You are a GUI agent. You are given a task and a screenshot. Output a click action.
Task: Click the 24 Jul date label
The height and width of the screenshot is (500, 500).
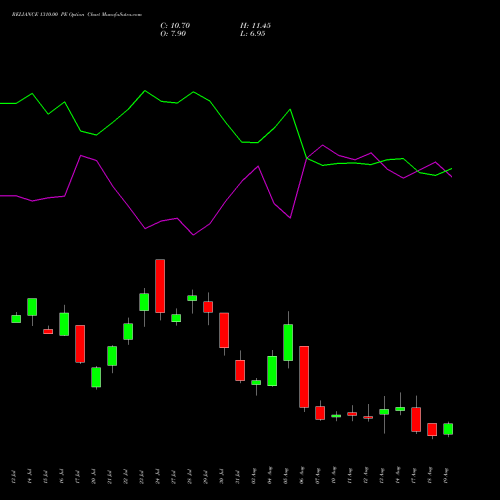tap(158, 477)
